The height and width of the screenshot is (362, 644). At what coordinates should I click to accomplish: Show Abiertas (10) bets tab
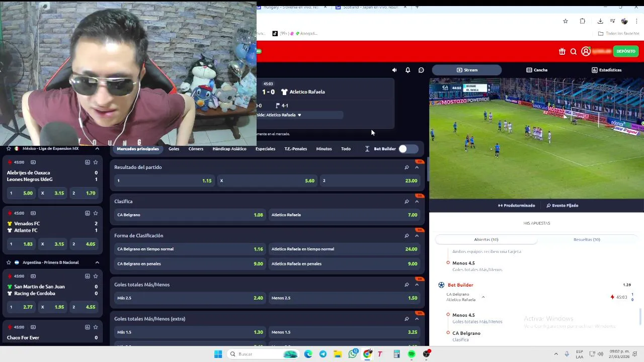click(x=486, y=239)
